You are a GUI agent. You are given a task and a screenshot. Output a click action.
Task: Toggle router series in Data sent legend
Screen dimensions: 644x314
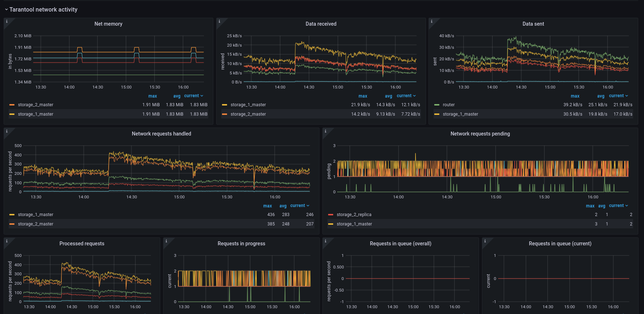pyautogui.click(x=449, y=105)
